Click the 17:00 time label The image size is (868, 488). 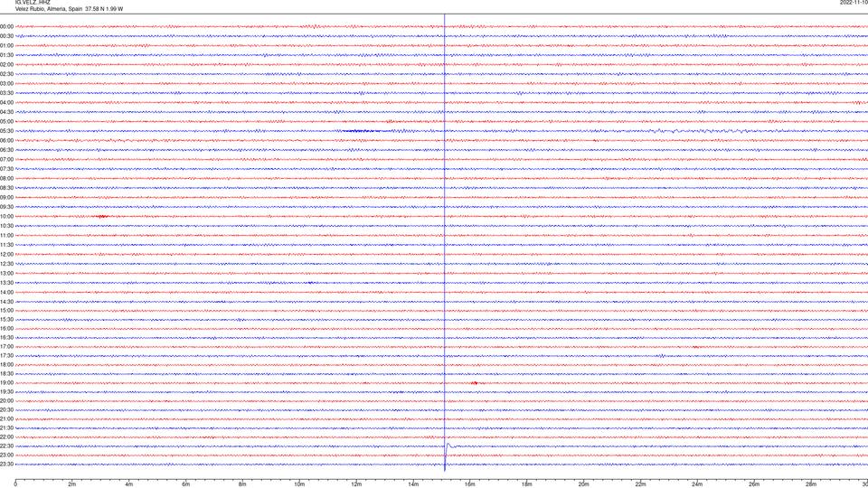pyautogui.click(x=6, y=347)
